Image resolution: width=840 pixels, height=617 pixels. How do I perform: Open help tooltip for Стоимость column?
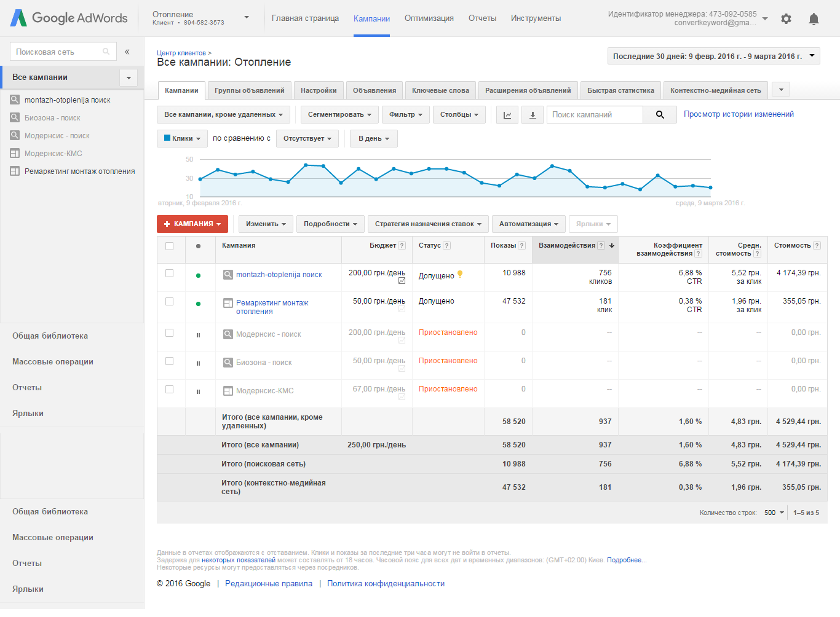point(817,246)
